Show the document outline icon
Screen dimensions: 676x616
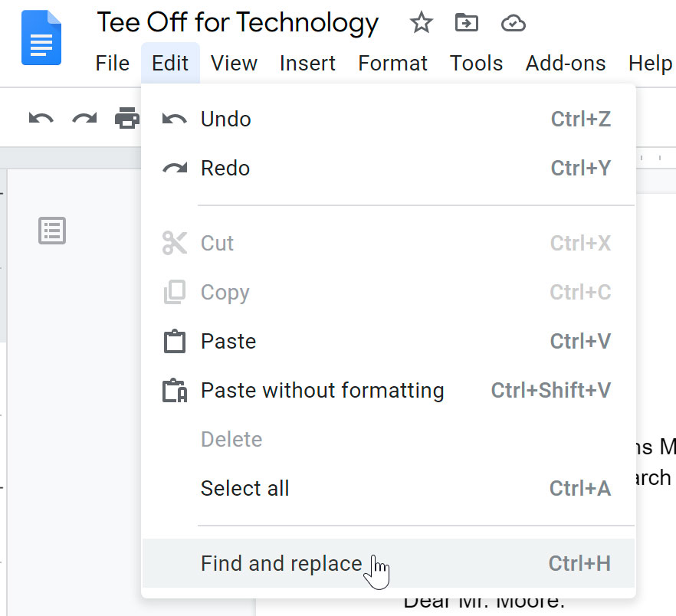point(51,231)
